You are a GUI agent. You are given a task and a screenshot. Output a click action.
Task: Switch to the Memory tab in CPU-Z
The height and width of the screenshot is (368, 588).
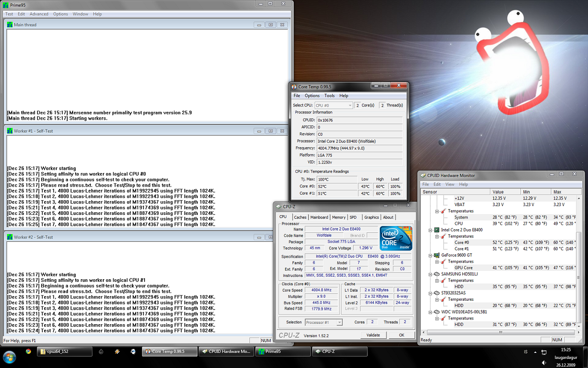[339, 217]
